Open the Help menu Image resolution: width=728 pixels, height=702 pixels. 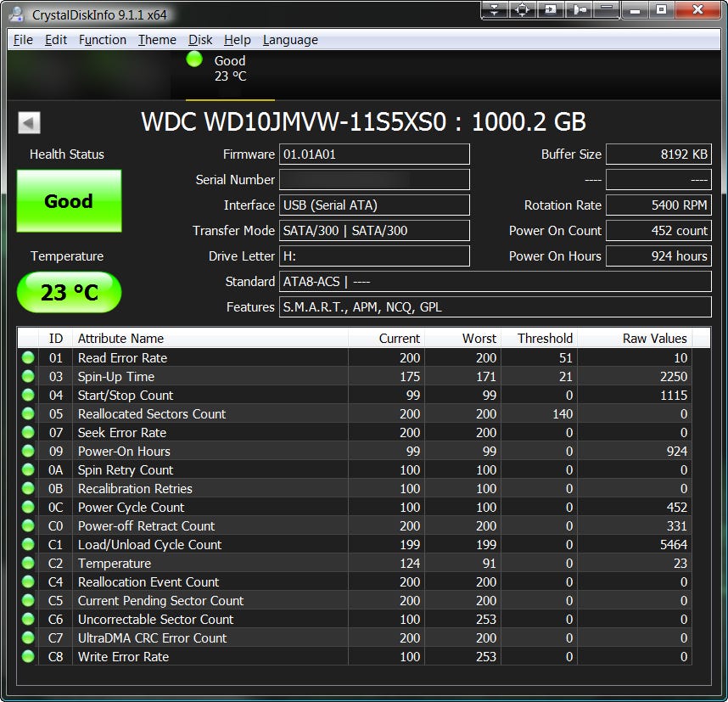tap(238, 40)
